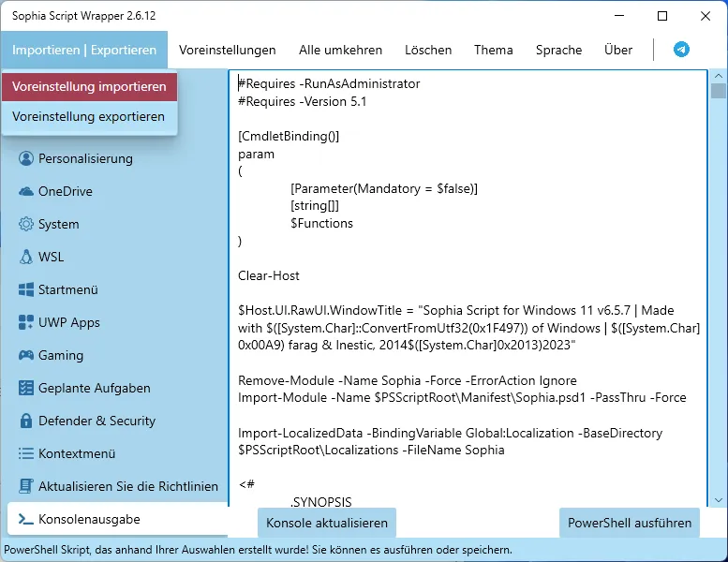Click Alle umkehren in the menu bar
Image resolution: width=728 pixels, height=562 pixels.
340,50
